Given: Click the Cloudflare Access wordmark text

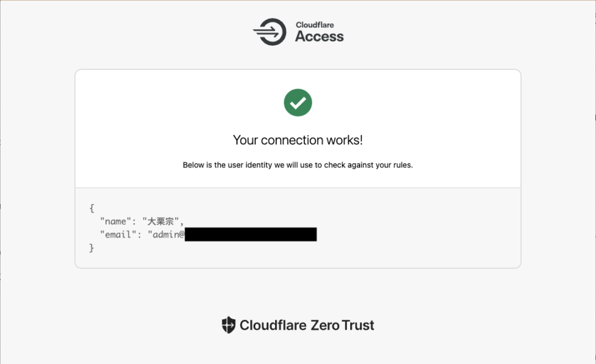Looking at the screenshot, I should pyautogui.click(x=319, y=32).
